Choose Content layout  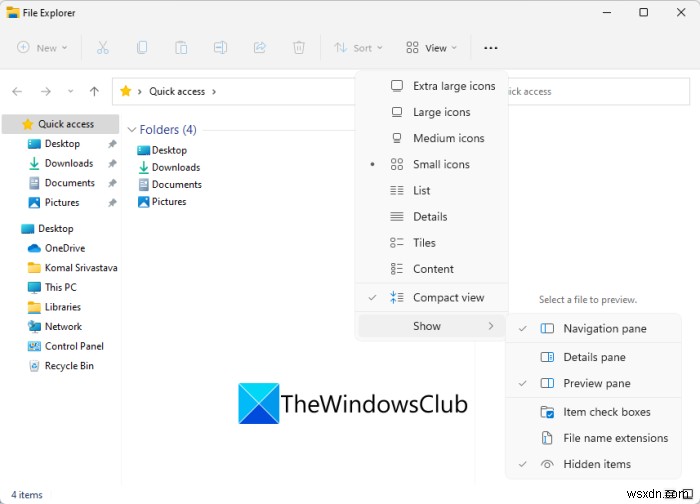tap(432, 269)
